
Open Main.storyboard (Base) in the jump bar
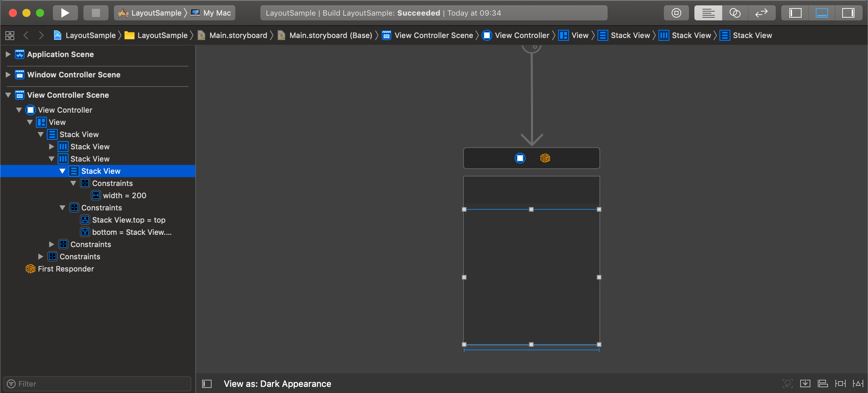[x=325, y=35]
